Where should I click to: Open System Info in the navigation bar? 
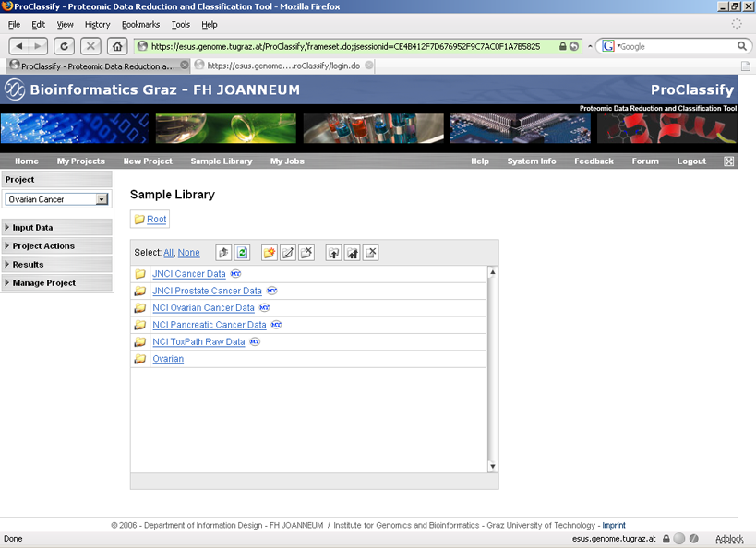532,161
